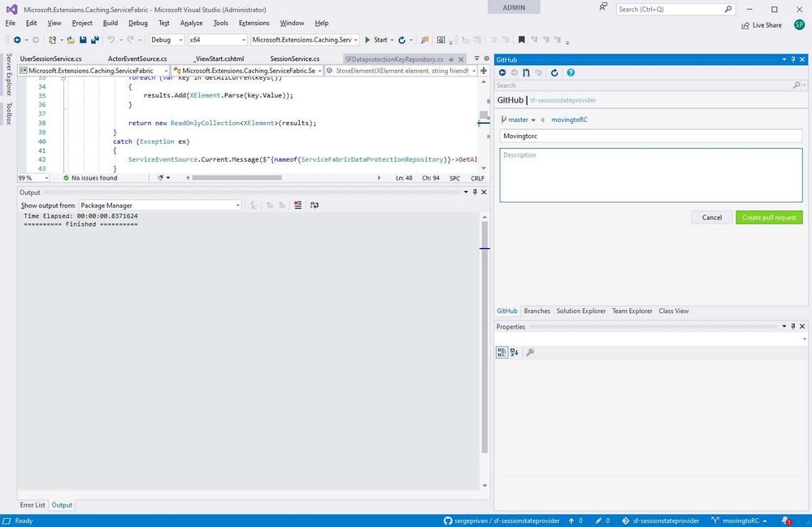The image size is (812, 527).
Task: Click the search magnifier in GitHub panel
Action: click(797, 85)
